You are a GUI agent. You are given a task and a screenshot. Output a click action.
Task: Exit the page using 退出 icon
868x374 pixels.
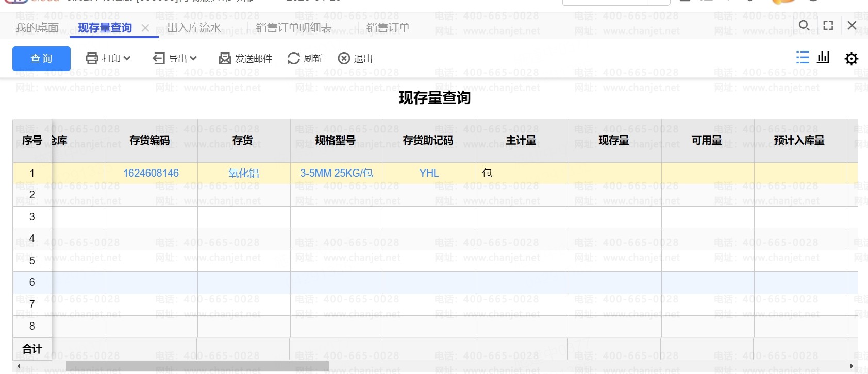click(x=344, y=59)
